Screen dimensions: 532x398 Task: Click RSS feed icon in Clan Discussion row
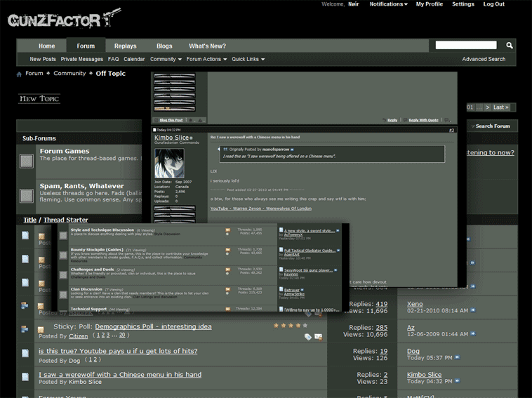pos(227,289)
